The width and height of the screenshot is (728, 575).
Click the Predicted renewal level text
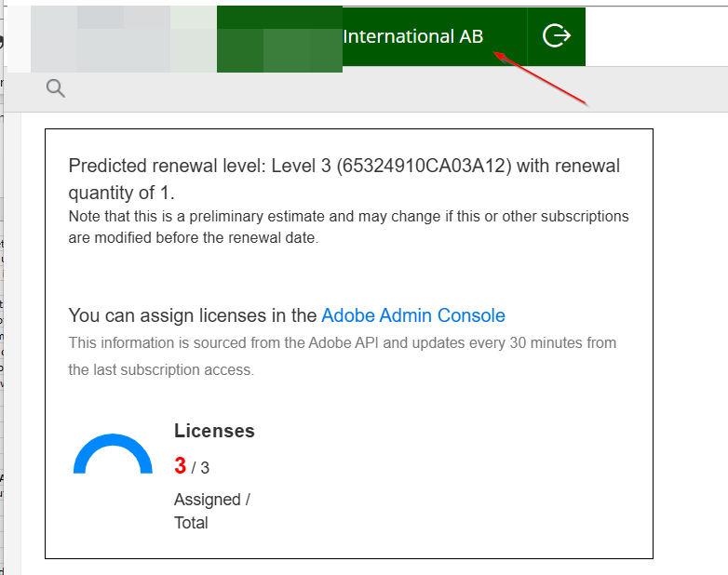click(344, 180)
